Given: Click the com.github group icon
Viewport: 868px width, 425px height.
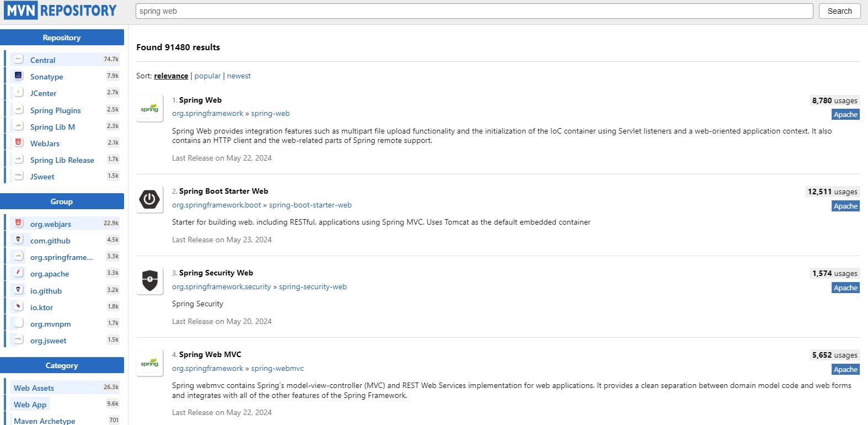Looking at the screenshot, I should point(19,240).
